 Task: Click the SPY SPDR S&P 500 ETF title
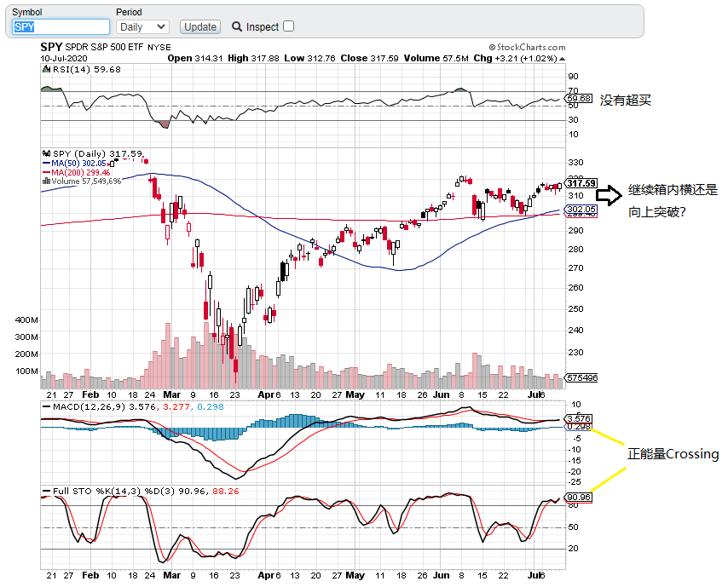pyautogui.click(x=106, y=47)
